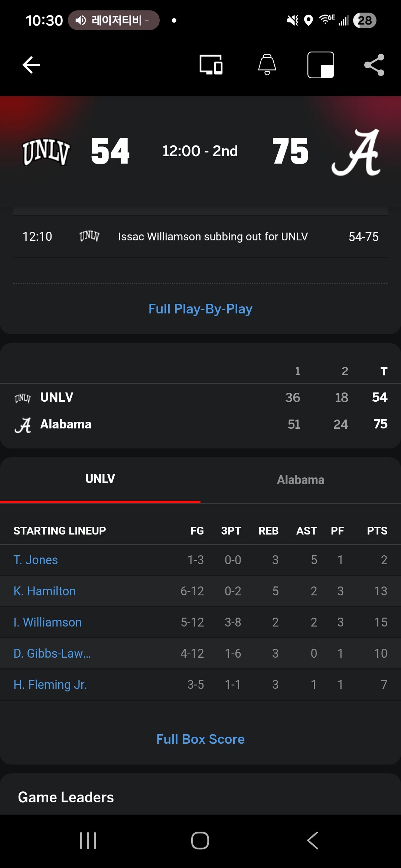Screen dimensions: 401x868
Task: Open the cast to device icon
Action: tap(211, 65)
